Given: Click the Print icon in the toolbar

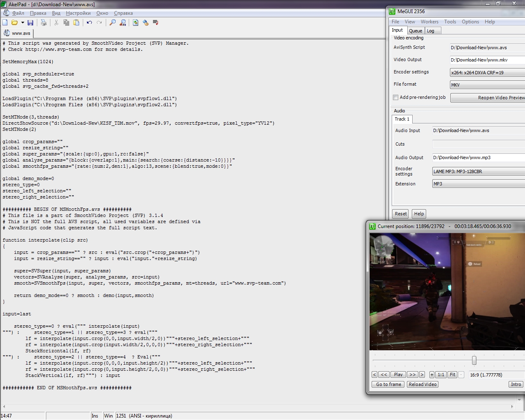Looking at the screenshot, I should (43, 23).
